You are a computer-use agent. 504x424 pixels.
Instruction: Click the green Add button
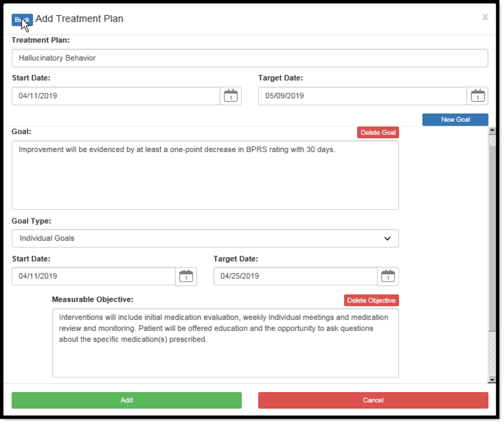pyautogui.click(x=126, y=400)
